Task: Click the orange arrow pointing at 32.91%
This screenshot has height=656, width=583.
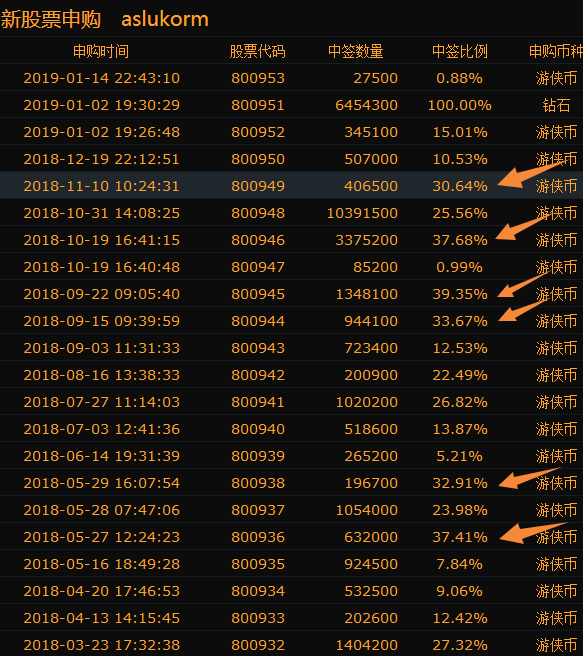Action: pos(528,478)
